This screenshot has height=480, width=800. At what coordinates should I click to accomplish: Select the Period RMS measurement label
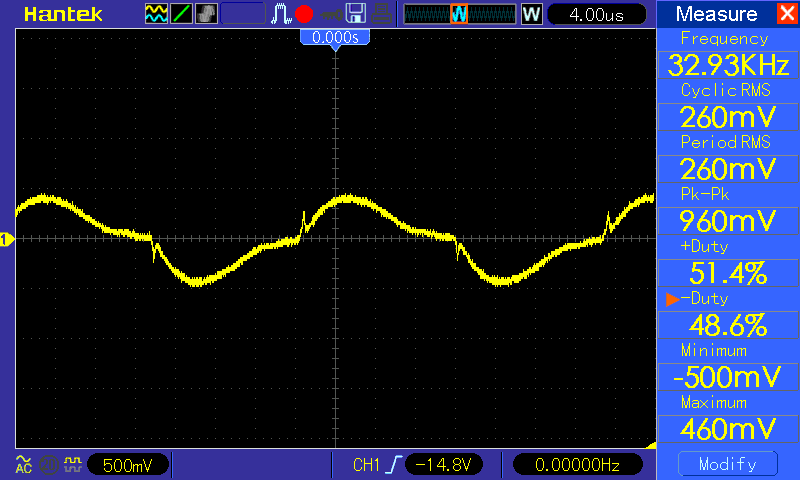[x=726, y=142]
